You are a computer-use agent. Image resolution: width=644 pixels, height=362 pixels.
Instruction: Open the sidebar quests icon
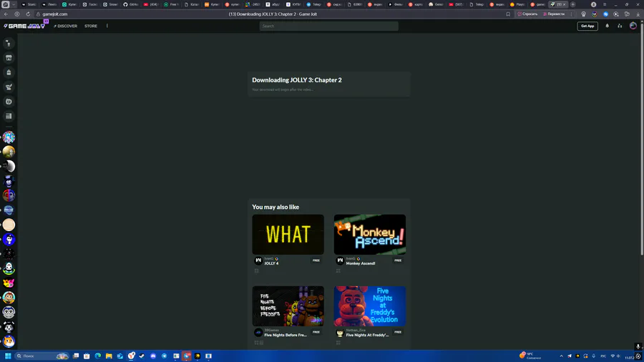9,87
